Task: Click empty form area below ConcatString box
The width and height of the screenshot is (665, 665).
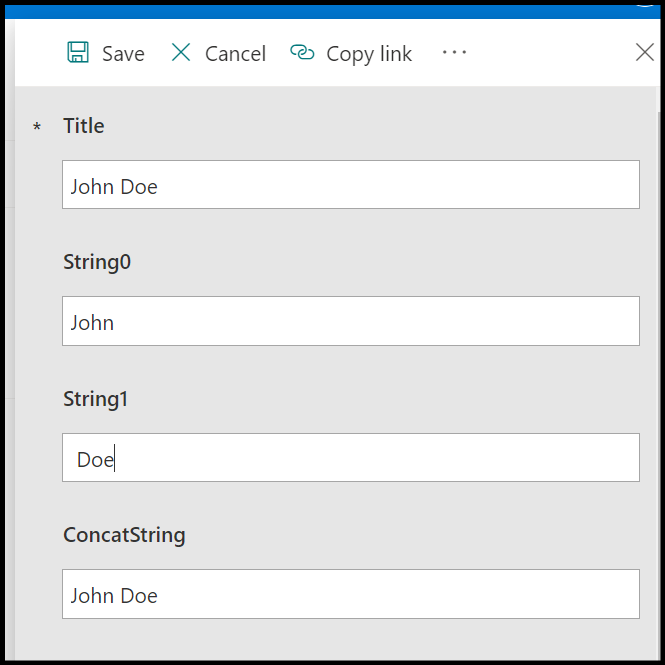Action: pyautogui.click(x=350, y=640)
